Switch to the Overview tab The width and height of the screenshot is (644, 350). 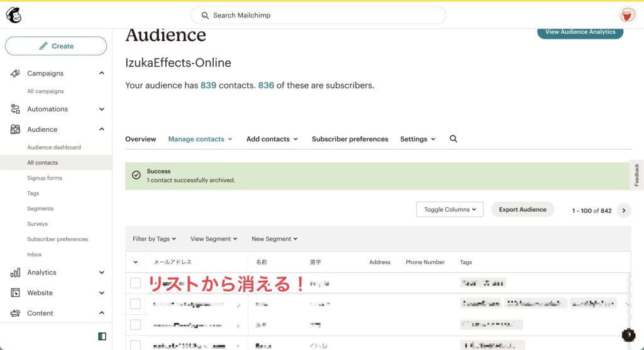tap(140, 139)
